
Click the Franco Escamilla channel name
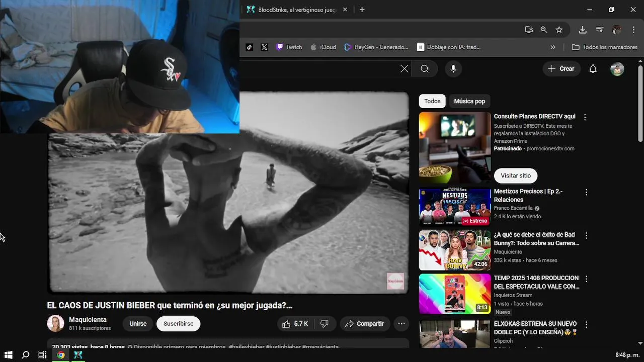tap(513, 208)
